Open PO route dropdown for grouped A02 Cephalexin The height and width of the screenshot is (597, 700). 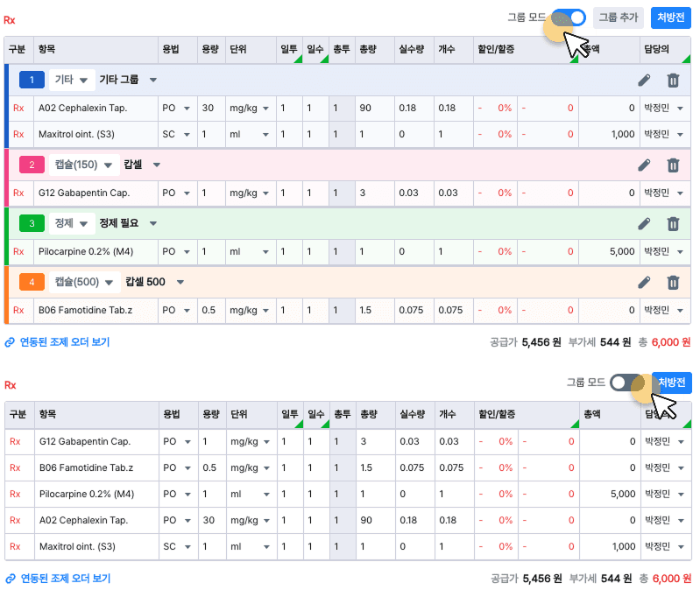[x=177, y=109]
